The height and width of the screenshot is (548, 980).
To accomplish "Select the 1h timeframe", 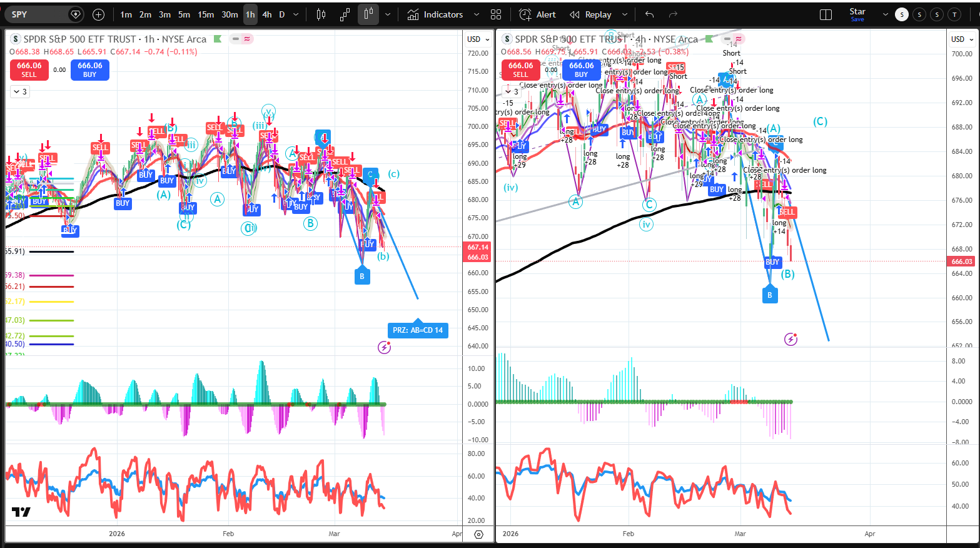I will (250, 14).
